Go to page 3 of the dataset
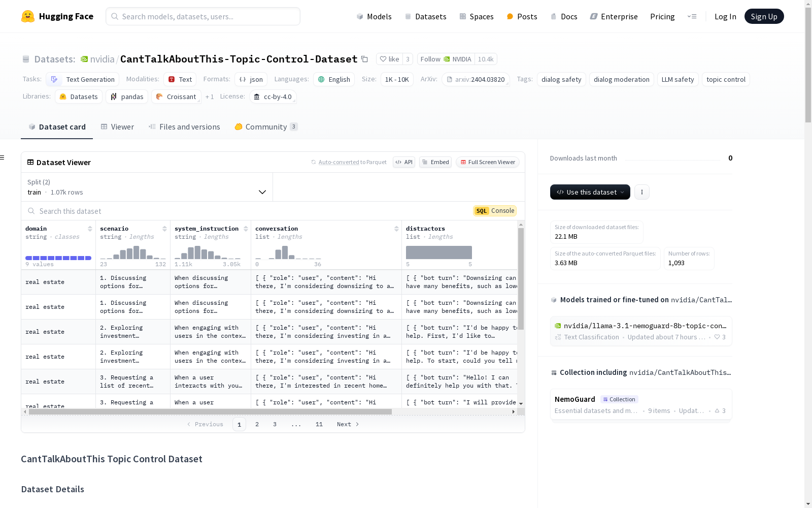The image size is (812, 508). tap(275, 424)
